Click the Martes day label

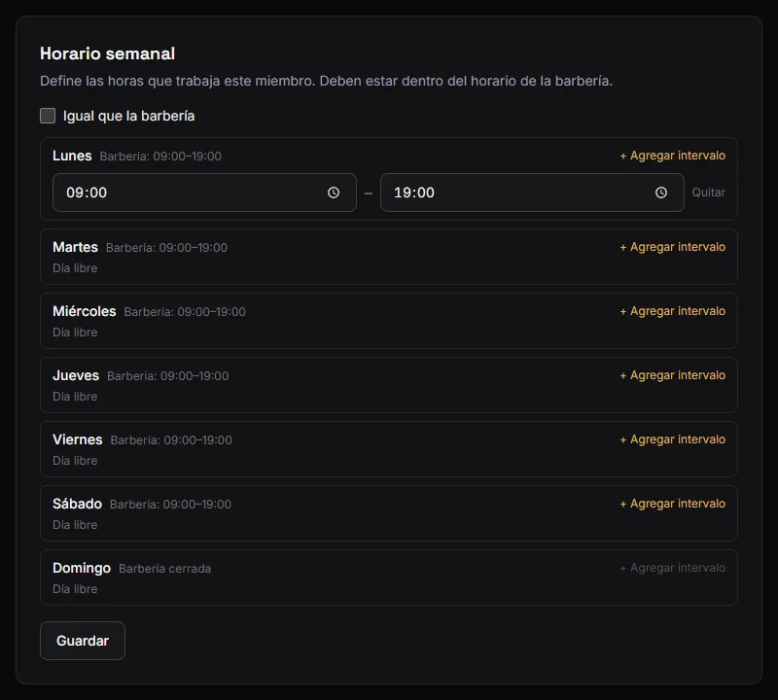(x=76, y=247)
